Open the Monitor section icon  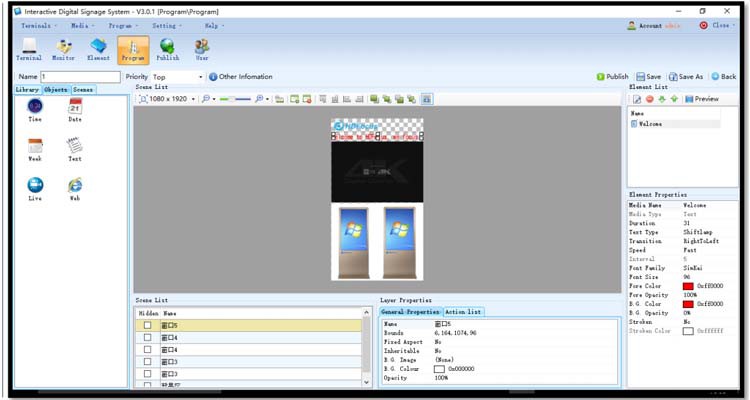63,49
